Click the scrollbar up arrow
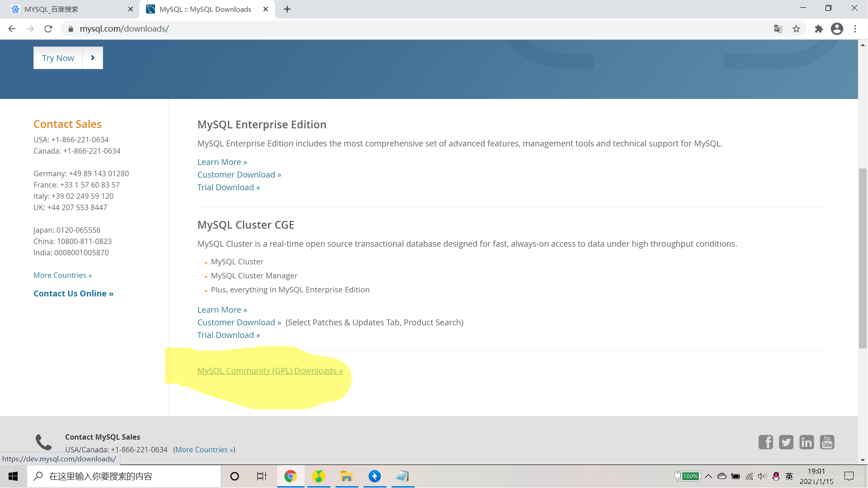The width and height of the screenshot is (868, 488). [863, 45]
